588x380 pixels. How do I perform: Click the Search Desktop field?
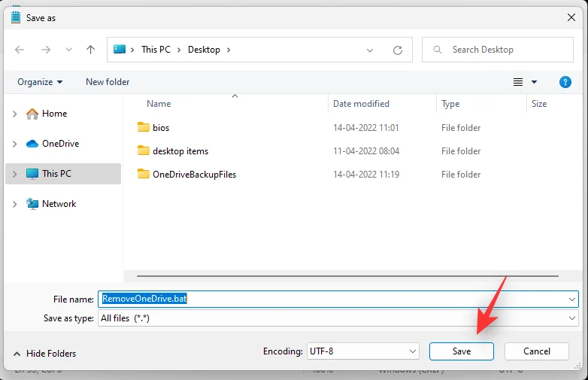(x=497, y=50)
